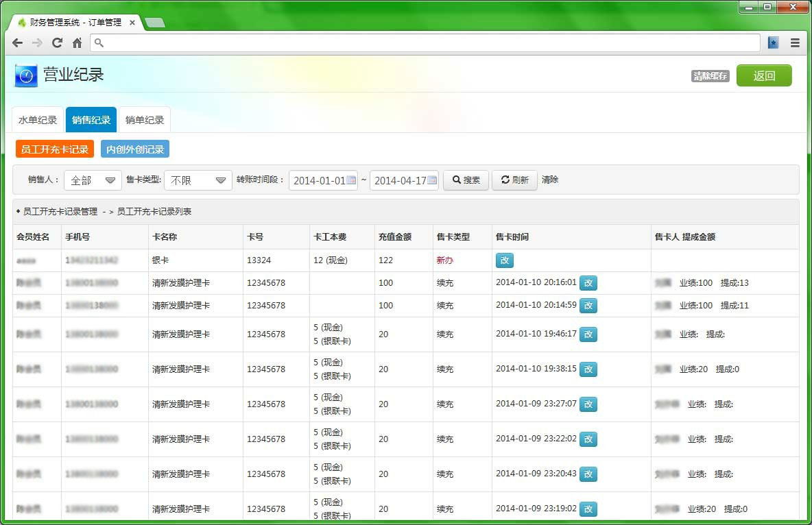
Task: Close the 财务管理系统 - 订单管理 browser tab
Action: click(x=132, y=23)
